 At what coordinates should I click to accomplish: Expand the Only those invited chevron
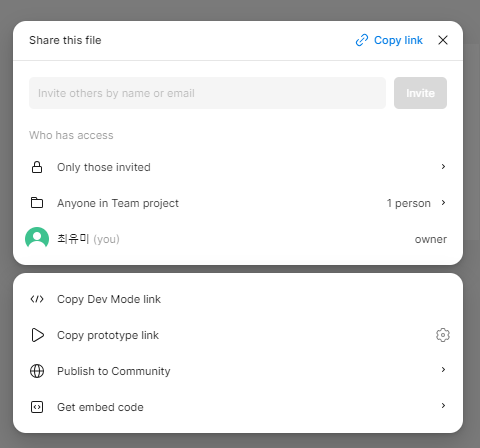[x=443, y=166]
